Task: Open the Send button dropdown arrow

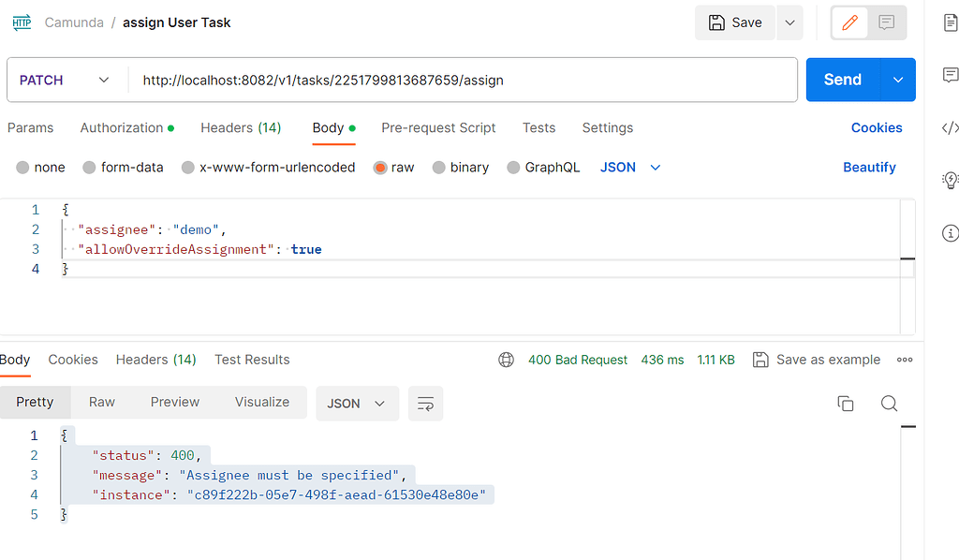Action: click(897, 81)
